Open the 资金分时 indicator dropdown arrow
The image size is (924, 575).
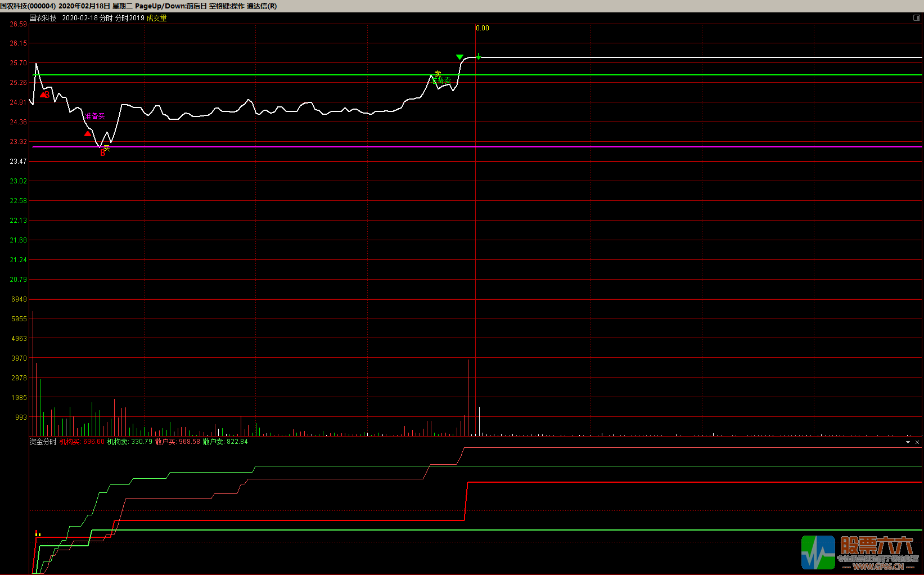[x=908, y=442]
